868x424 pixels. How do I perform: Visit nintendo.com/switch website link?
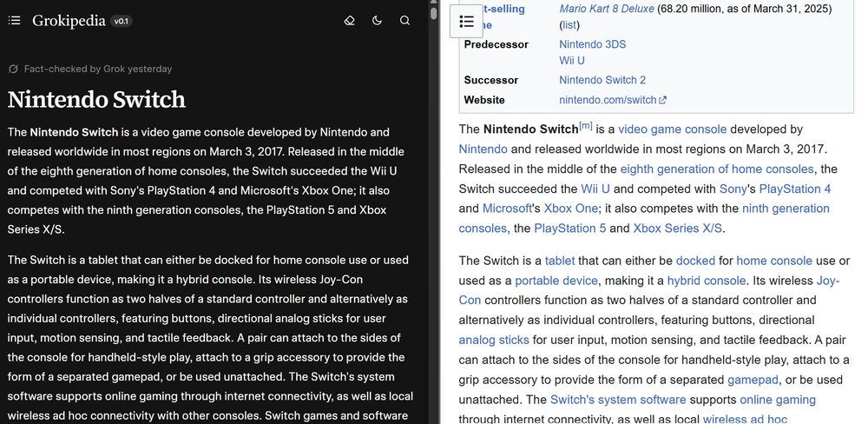[608, 100]
